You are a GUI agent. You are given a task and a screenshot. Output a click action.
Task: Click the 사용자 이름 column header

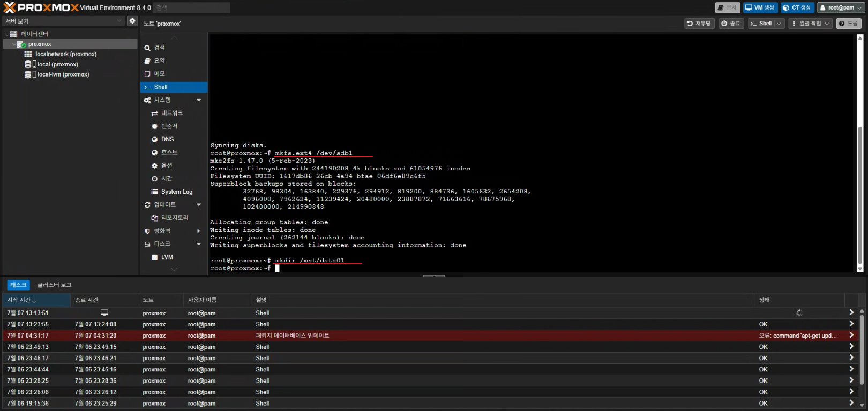(217, 300)
